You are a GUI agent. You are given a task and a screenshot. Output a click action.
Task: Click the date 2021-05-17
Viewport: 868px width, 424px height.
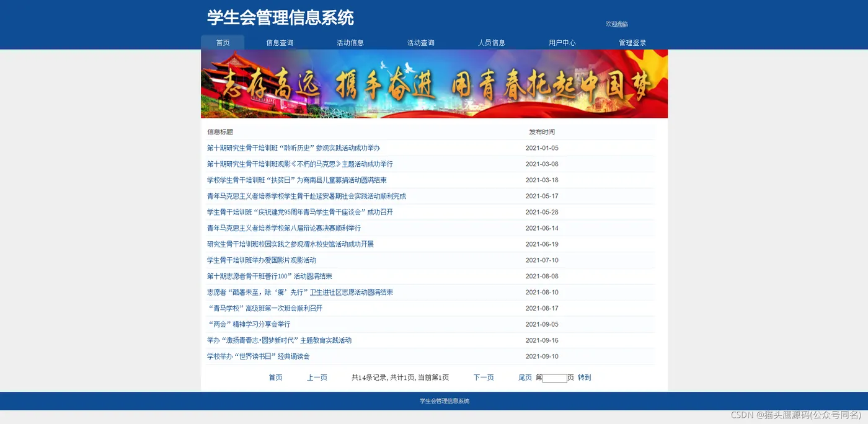(542, 197)
